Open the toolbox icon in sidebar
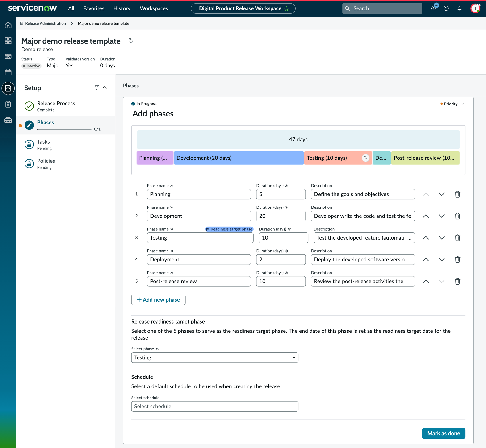This screenshot has width=486, height=448. [8, 120]
